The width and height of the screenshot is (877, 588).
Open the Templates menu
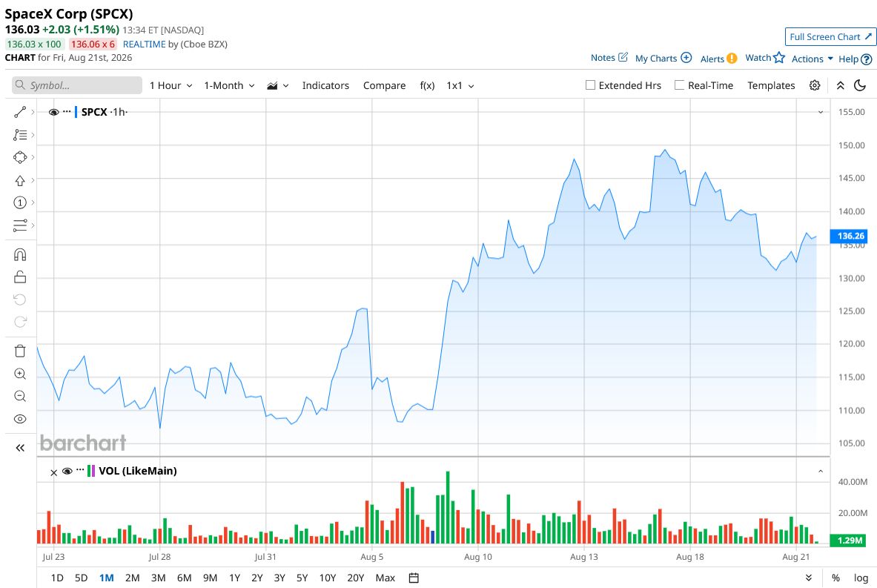coord(771,85)
